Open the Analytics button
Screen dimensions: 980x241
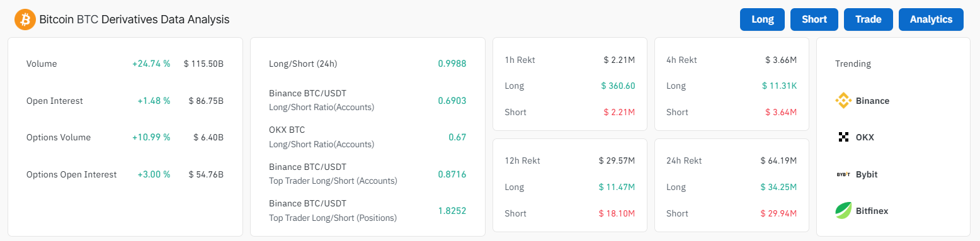click(931, 20)
